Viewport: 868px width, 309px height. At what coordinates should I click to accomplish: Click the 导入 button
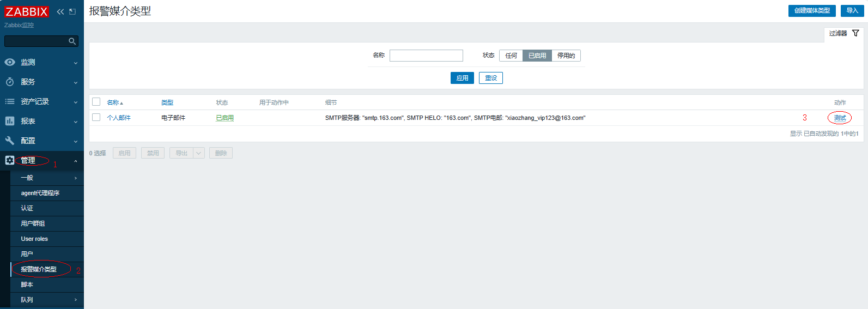tap(852, 10)
